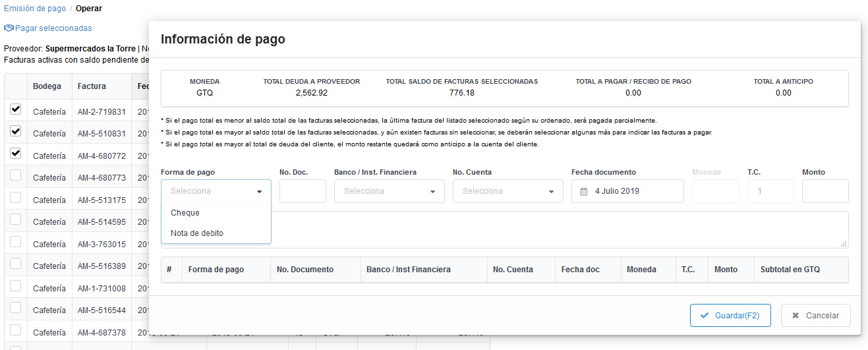The height and width of the screenshot is (350, 868).
Task: Click the resize grip of the textarea
Action: pyautogui.click(x=844, y=244)
